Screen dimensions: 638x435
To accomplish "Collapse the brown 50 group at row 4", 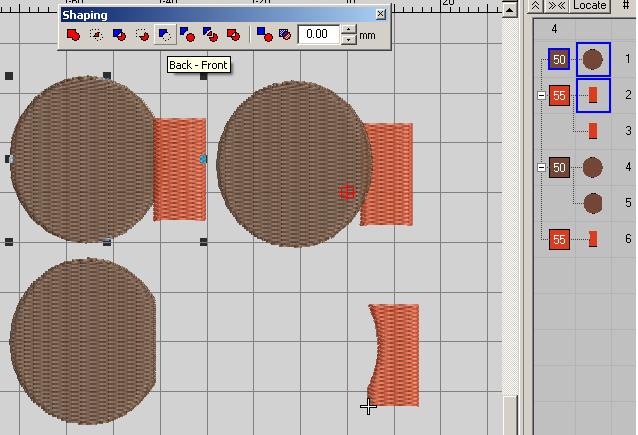I will (x=541, y=168).
